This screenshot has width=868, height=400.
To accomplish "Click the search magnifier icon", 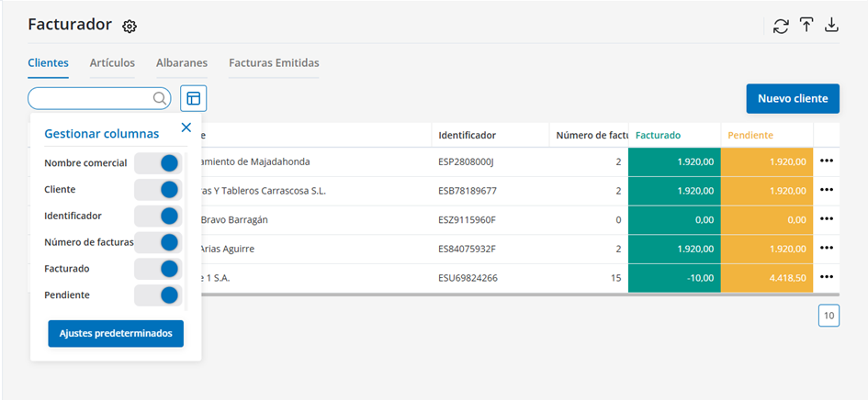I will [160, 98].
